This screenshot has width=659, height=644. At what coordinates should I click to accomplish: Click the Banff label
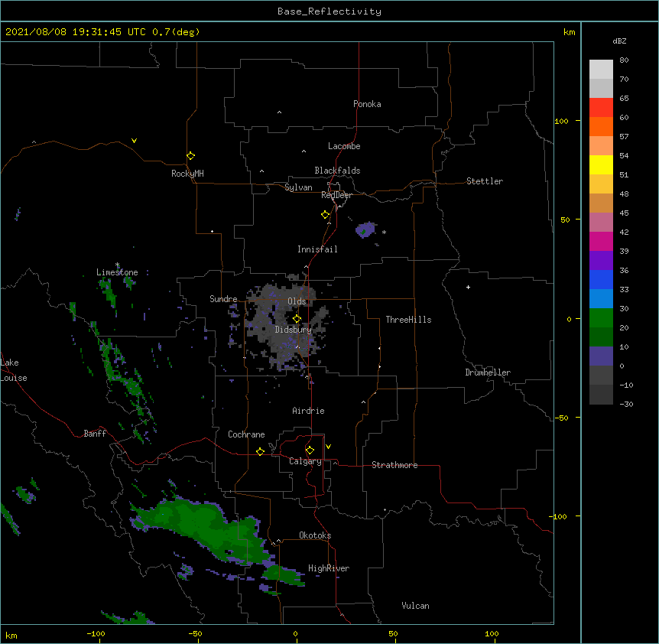click(x=95, y=434)
